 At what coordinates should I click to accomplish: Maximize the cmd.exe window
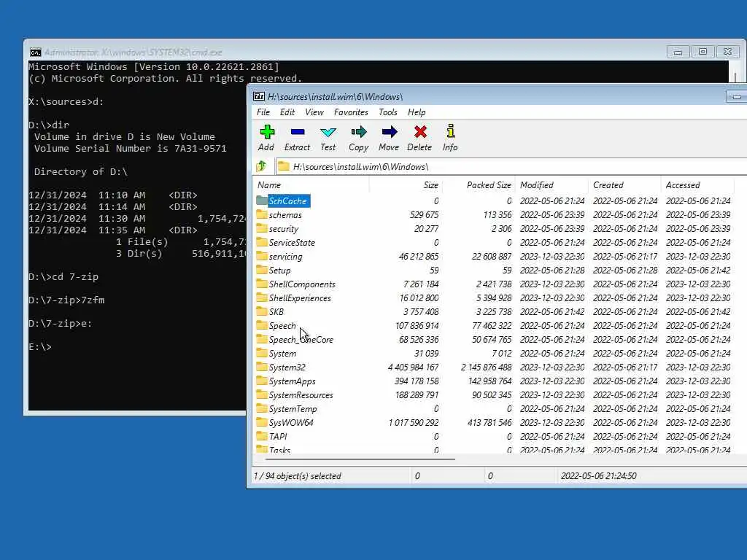[x=703, y=52]
